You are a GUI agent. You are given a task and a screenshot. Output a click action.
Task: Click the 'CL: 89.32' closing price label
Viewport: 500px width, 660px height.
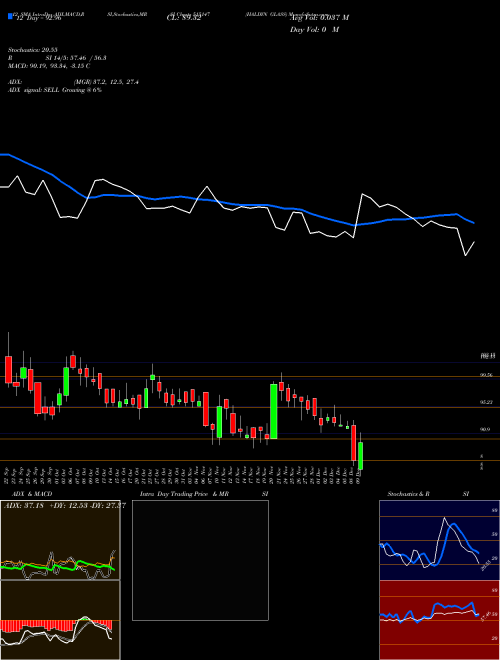point(183,18)
